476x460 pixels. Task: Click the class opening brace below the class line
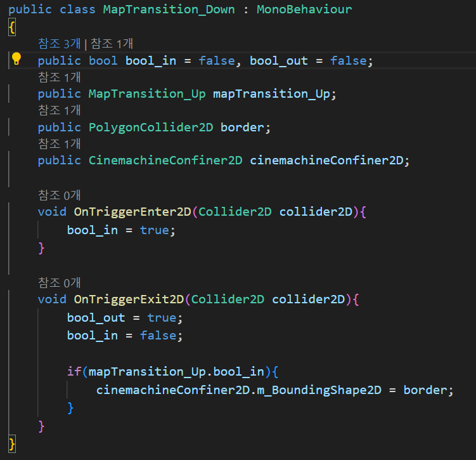[12, 28]
